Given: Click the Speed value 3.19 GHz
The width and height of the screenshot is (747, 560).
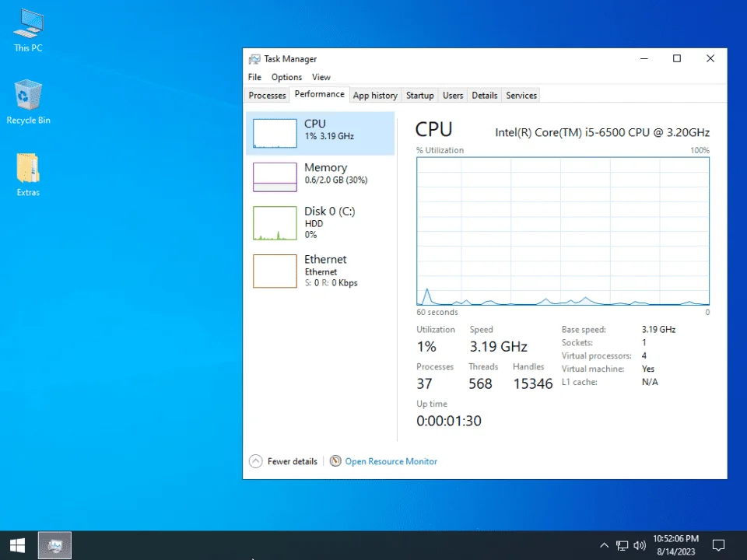Looking at the screenshot, I should click(498, 347).
